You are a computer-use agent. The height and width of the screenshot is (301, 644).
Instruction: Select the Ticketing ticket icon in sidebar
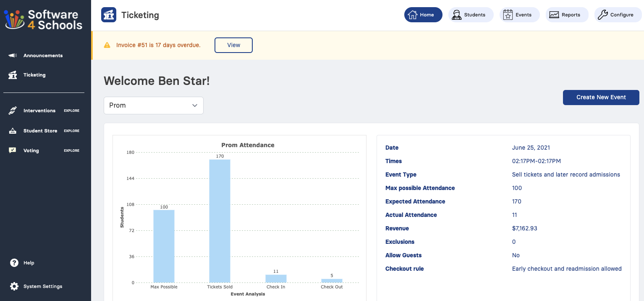pyautogui.click(x=13, y=74)
